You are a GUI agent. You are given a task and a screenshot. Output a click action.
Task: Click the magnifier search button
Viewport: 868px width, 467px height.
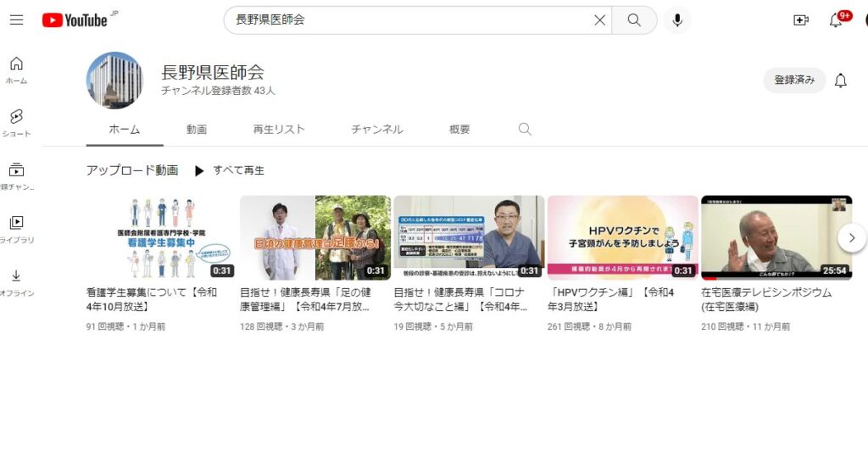(634, 19)
